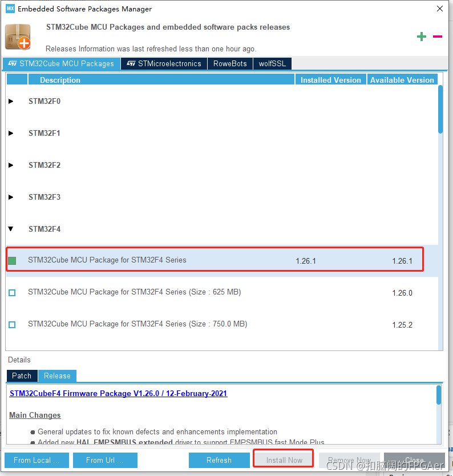Click the package list vertical scrollbar thumb
Screen dimensions: 453x476
pyautogui.click(x=440, y=109)
